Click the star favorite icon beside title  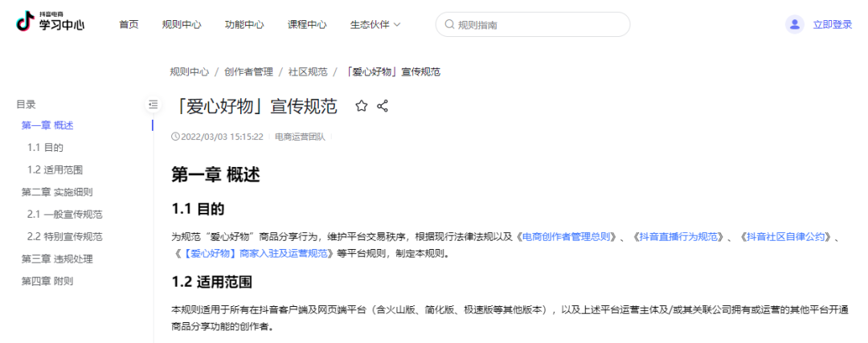click(362, 106)
